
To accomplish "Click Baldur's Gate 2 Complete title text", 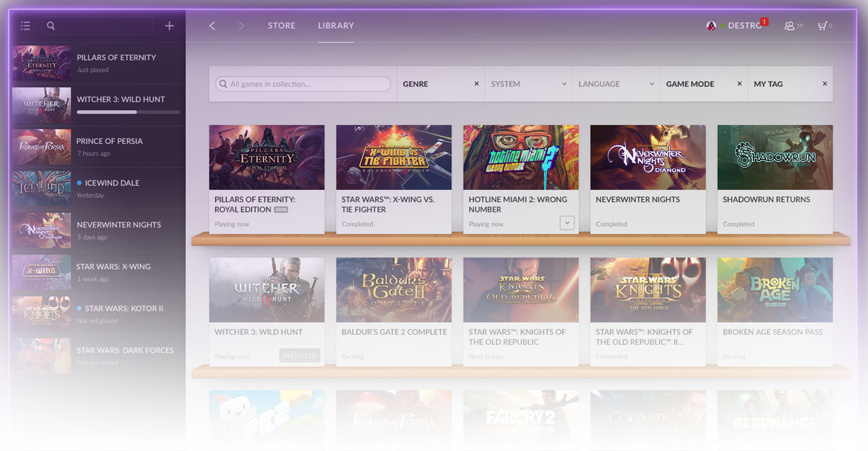I will tap(394, 332).
